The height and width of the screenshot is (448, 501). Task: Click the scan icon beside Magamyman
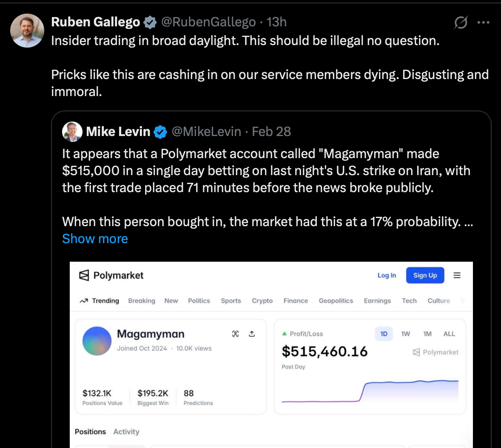tap(236, 334)
